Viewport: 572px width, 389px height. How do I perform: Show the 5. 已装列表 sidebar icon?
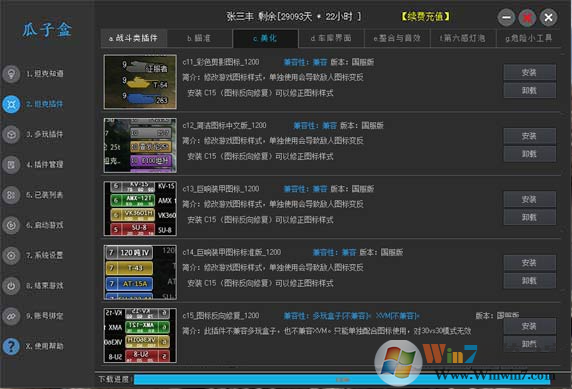pos(11,195)
